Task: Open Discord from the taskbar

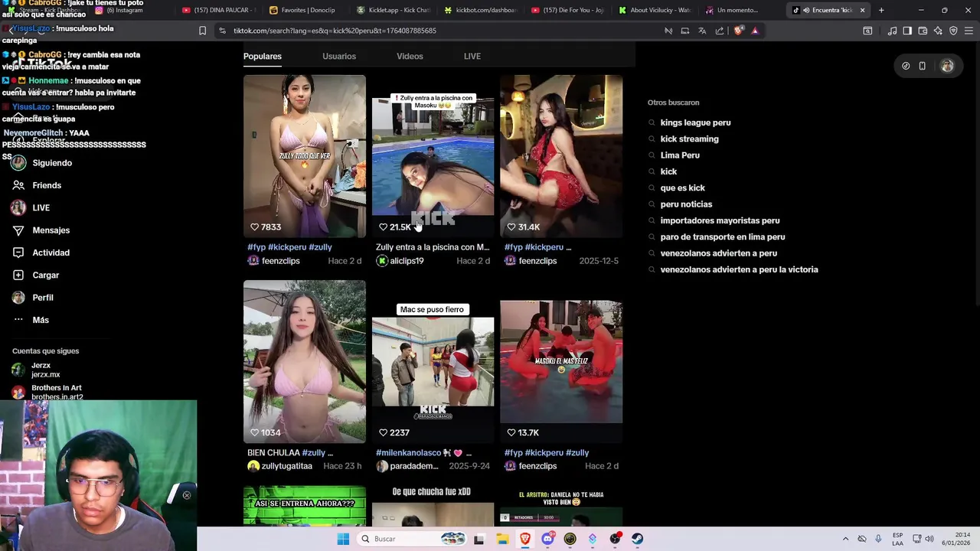Action: click(x=547, y=539)
